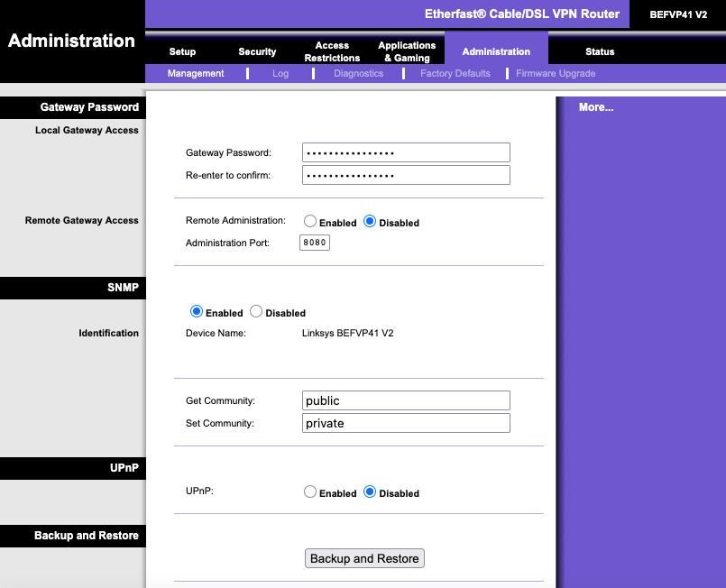Click the Backup and Restore button

(364, 558)
